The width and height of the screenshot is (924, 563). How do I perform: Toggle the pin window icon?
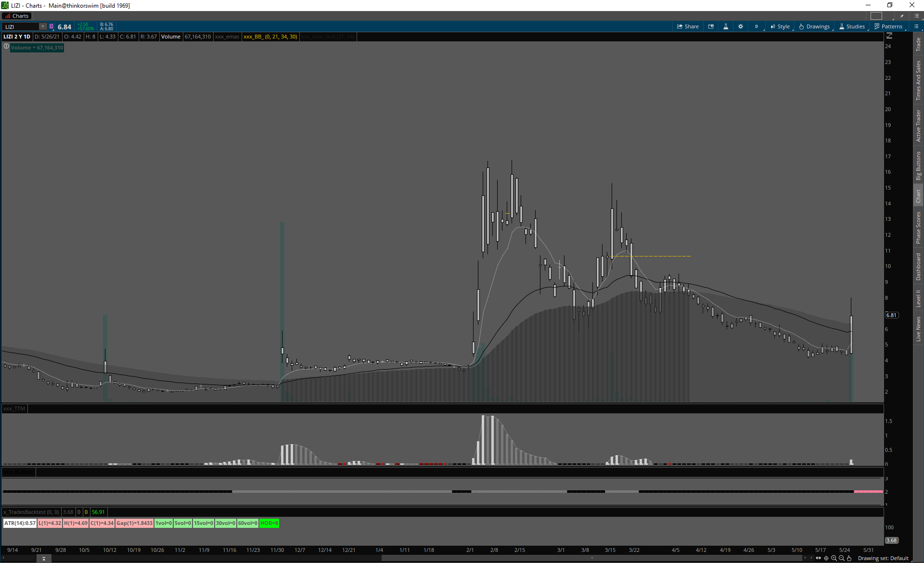(x=902, y=16)
